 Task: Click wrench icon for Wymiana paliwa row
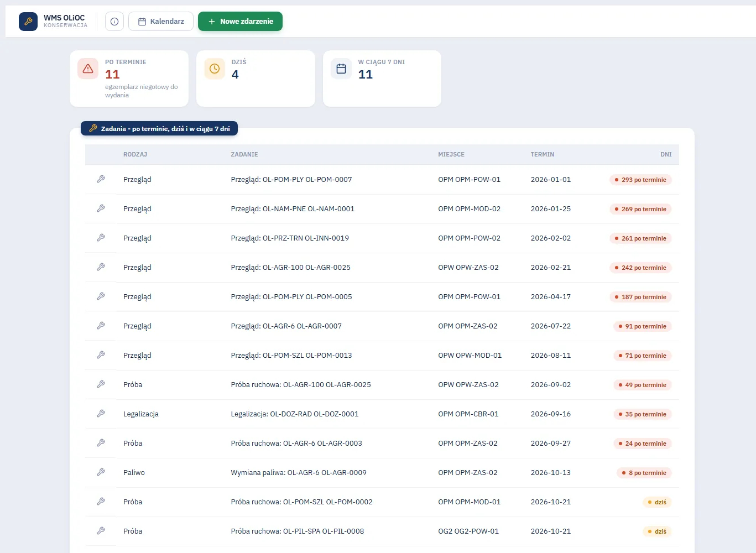(101, 472)
